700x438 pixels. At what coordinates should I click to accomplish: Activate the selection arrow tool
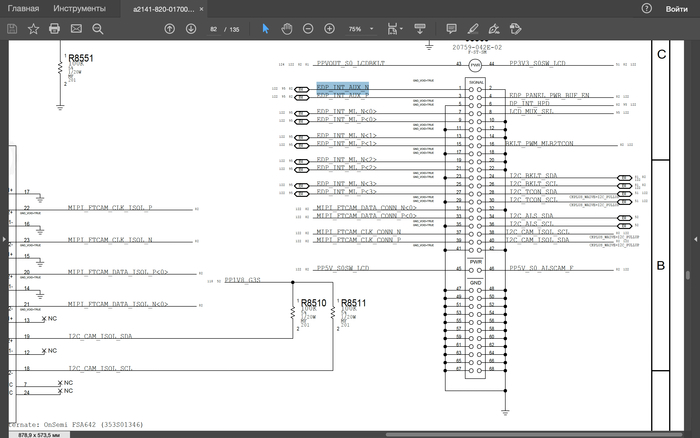coord(266,28)
